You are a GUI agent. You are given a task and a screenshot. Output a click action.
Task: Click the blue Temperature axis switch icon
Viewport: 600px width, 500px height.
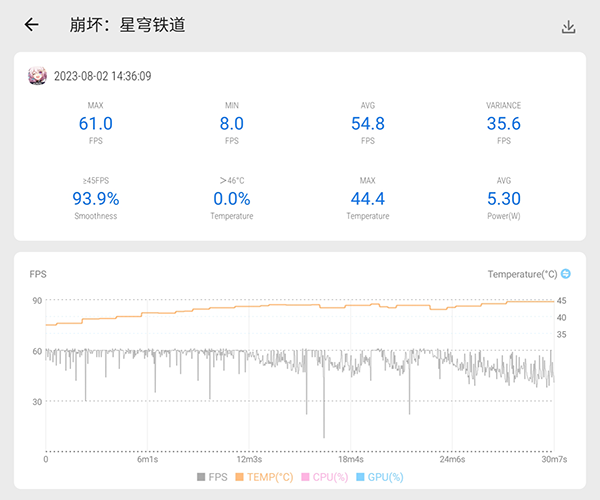(566, 274)
